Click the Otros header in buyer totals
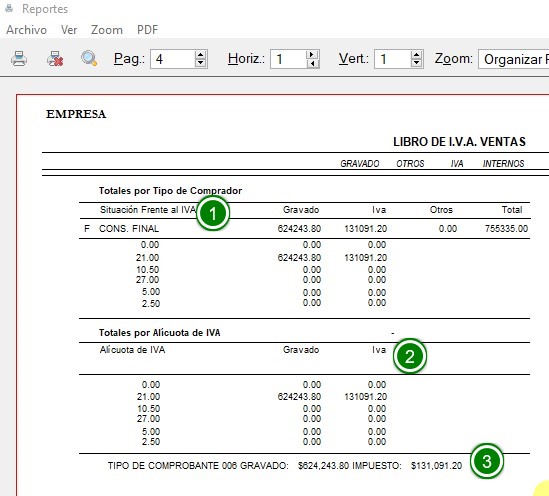Image resolution: width=549 pixels, height=496 pixels. pyautogui.click(x=441, y=210)
